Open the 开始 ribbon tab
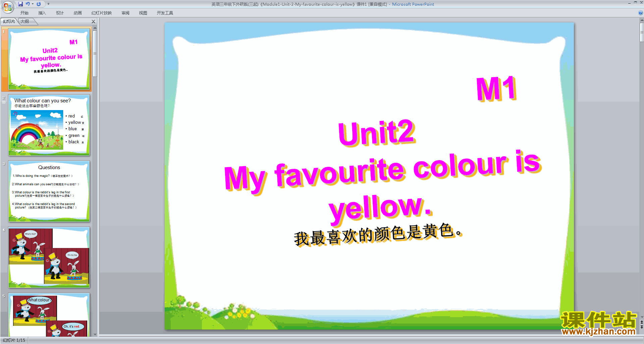 [x=24, y=13]
